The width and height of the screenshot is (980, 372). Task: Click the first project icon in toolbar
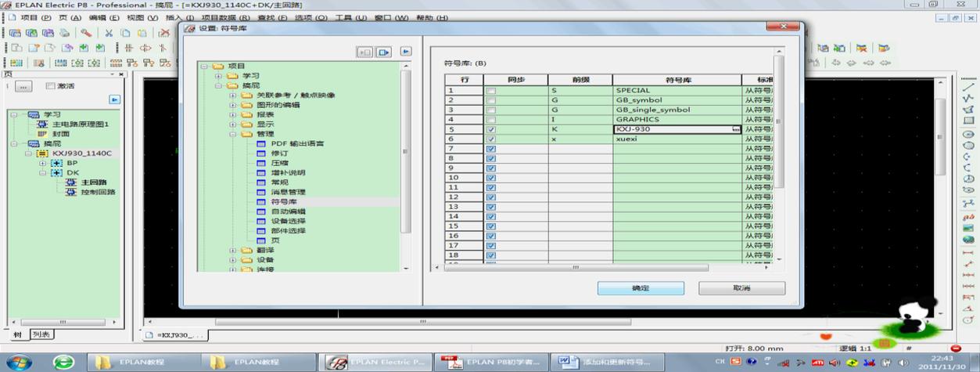point(15,33)
